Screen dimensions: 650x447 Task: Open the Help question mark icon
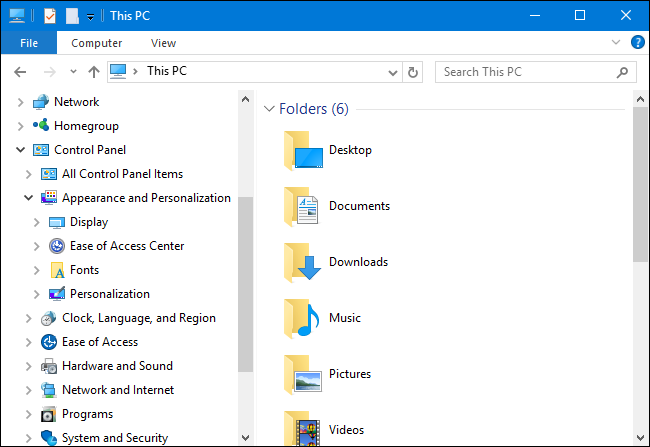point(638,43)
